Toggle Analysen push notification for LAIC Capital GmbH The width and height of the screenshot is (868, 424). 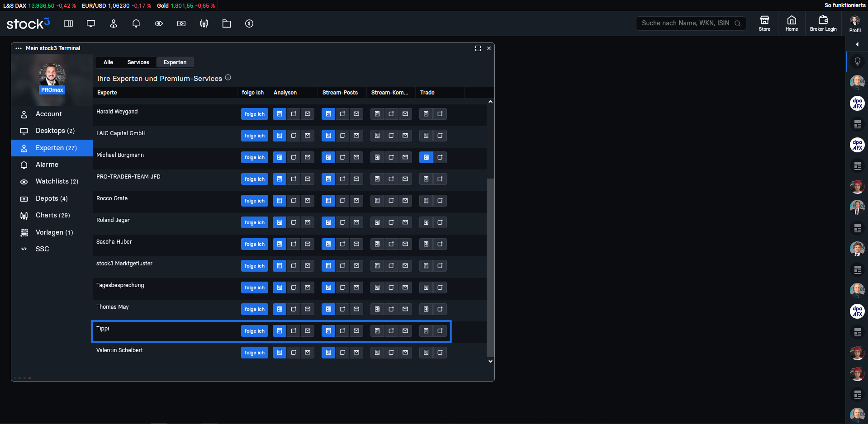coord(294,135)
